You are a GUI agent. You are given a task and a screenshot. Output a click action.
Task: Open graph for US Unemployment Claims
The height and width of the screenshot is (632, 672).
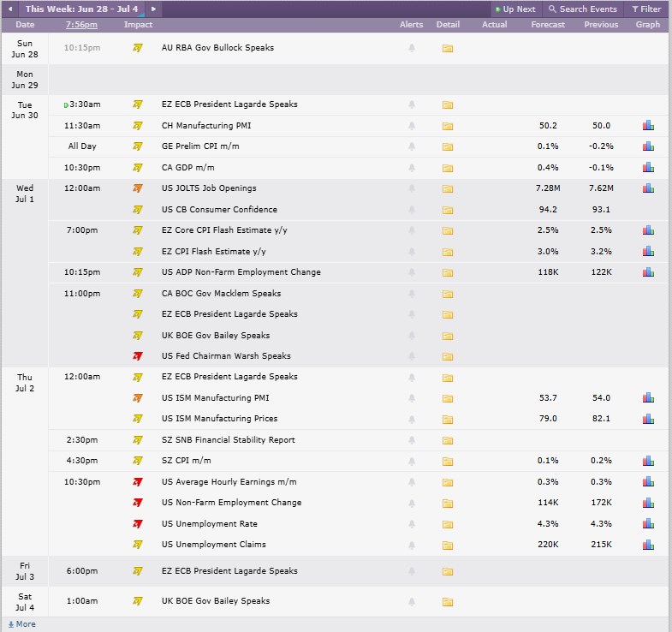click(x=648, y=544)
